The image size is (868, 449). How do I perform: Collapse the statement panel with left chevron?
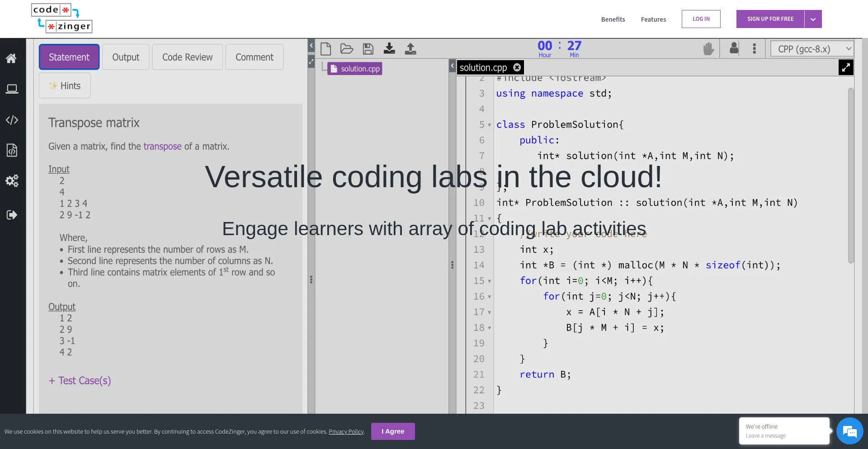click(311, 46)
